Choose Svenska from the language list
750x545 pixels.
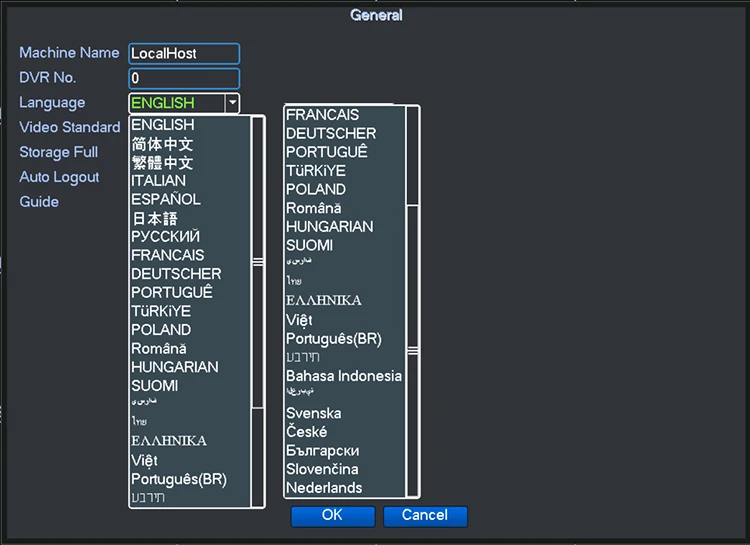(344, 413)
